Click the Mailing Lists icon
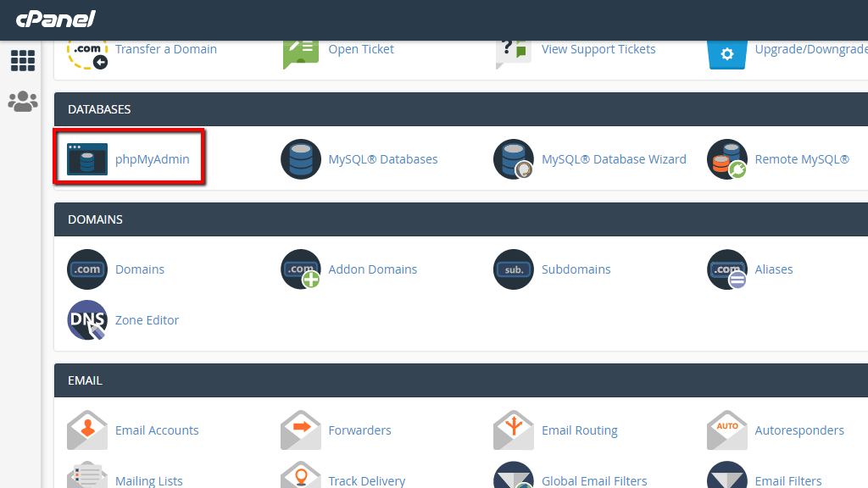Viewport: 868px width, 488px height. coord(87,474)
